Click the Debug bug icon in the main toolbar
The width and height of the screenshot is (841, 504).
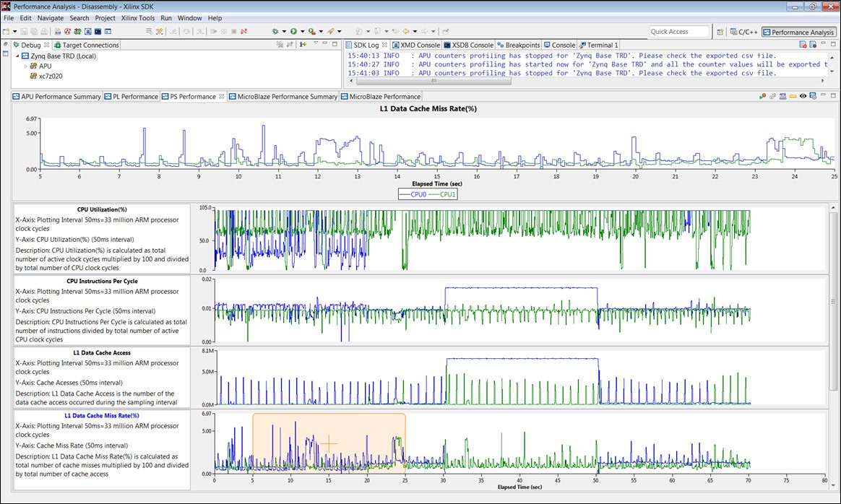(x=275, y=32)
